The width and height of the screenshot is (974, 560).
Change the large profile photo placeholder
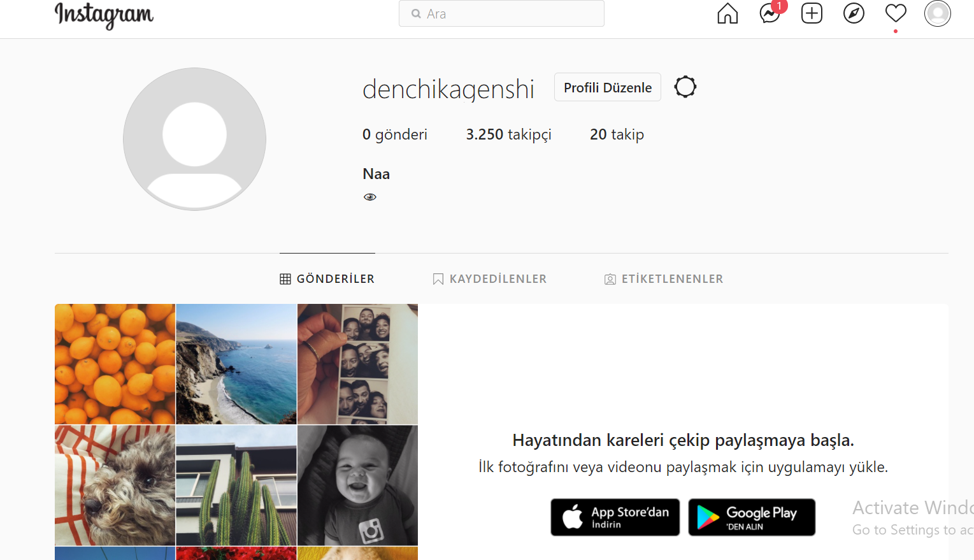click(194, 139)
